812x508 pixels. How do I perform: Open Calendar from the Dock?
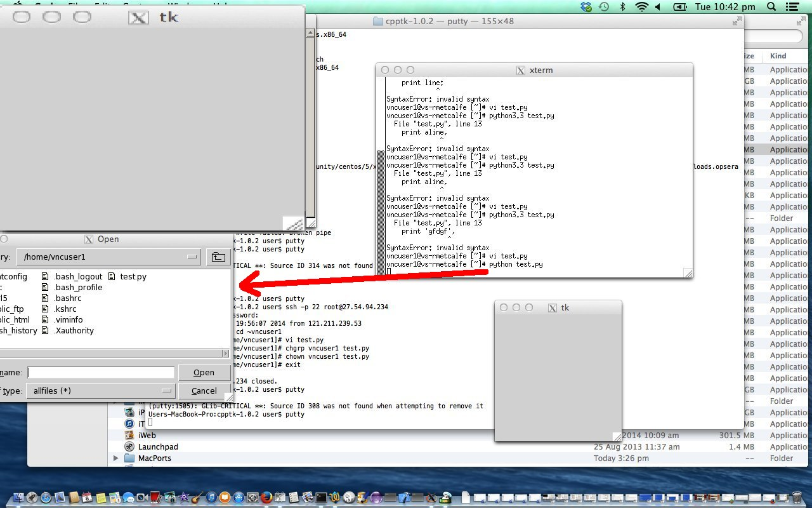coord(88,497)
